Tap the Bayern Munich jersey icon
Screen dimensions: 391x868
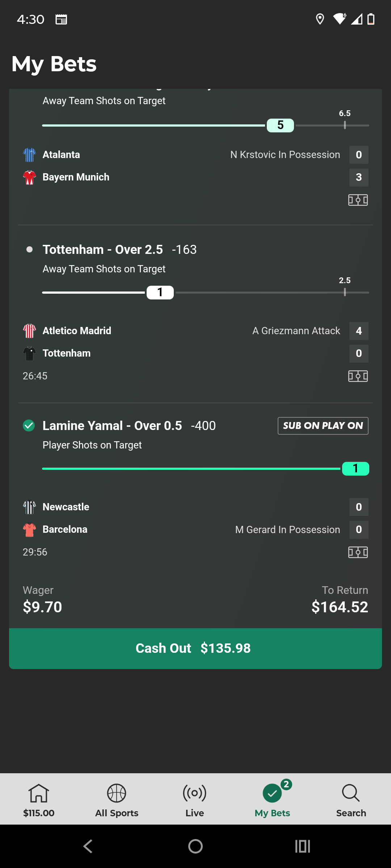(x=29, y=177)
